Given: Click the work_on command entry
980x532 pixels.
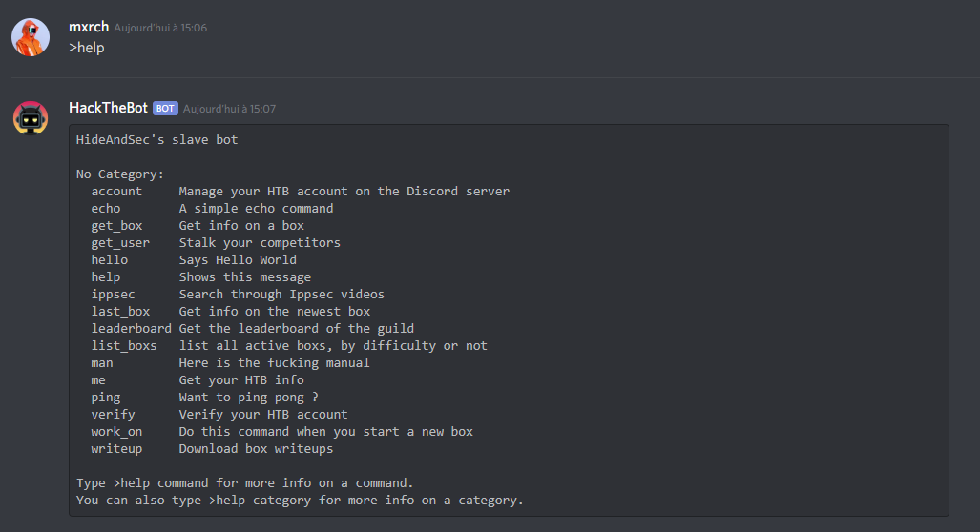Looking at the screenshot, I should click(x=116, y=432).
